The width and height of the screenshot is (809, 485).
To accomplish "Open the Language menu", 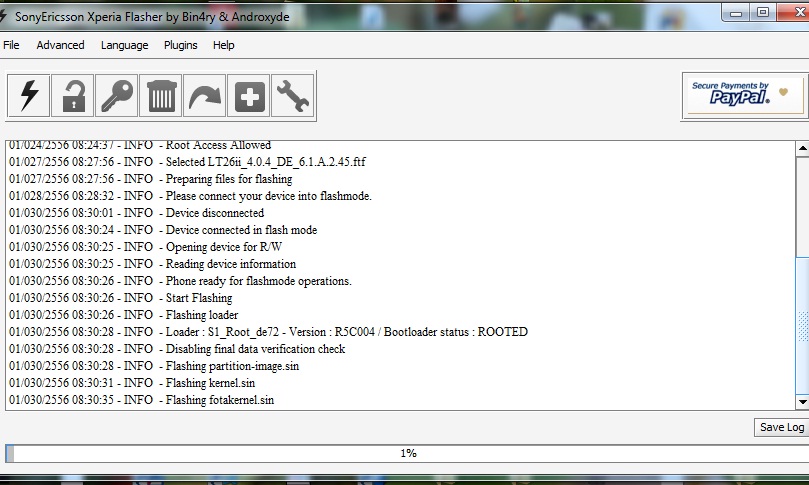I will (124, 45).
